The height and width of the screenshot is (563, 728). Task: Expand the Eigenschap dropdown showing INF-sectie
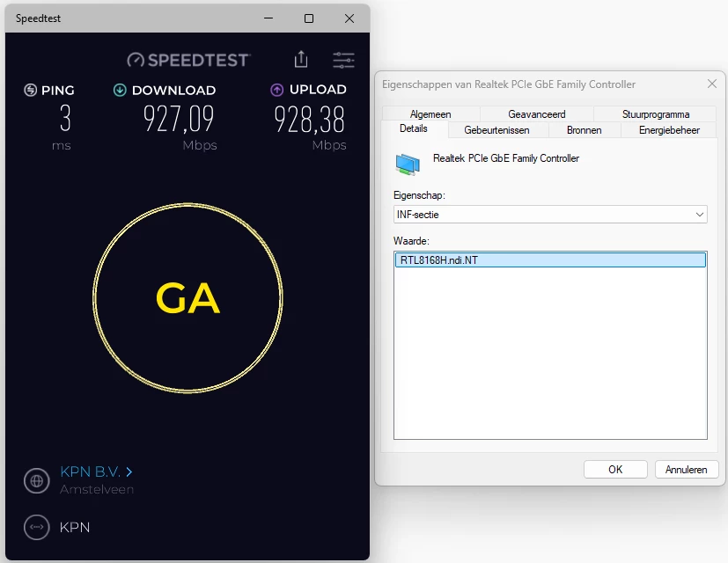pos(550,215)
